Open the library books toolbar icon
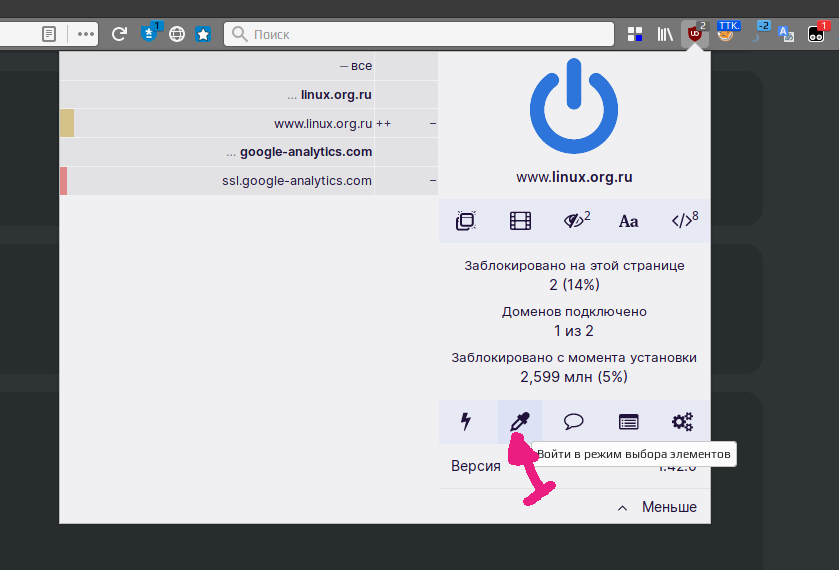Viewport: 839px width, 570px height. (x=665, y=34)
